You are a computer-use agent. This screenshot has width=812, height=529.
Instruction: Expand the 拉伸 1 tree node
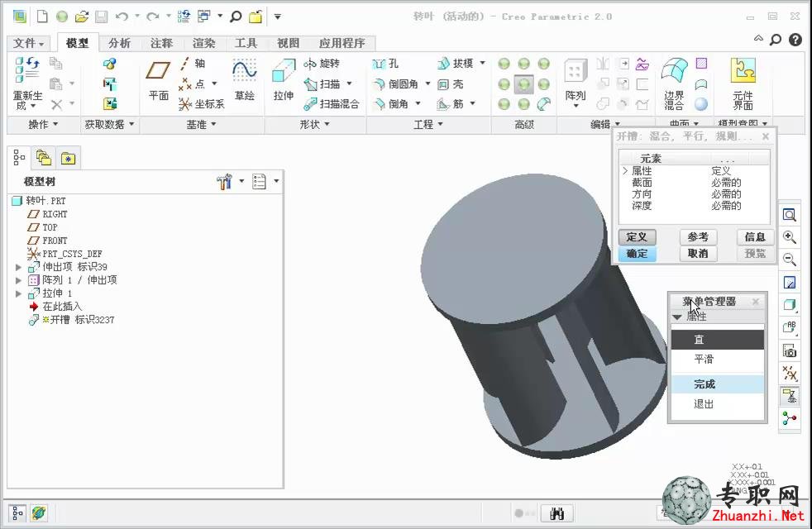[19, 293]
